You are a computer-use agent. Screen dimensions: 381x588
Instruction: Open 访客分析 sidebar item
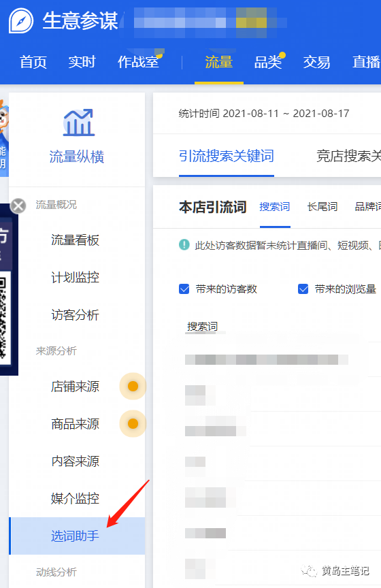coord(76,315)
